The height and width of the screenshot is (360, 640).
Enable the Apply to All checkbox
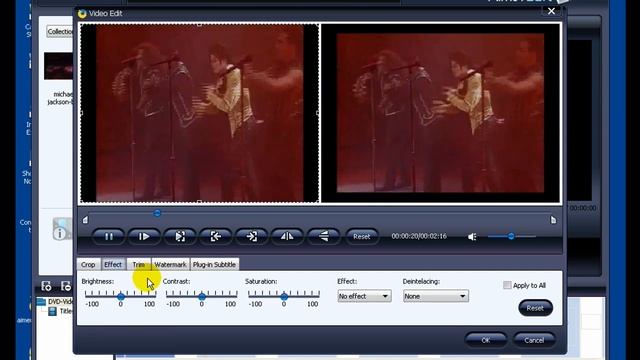[x=507, y=285]
